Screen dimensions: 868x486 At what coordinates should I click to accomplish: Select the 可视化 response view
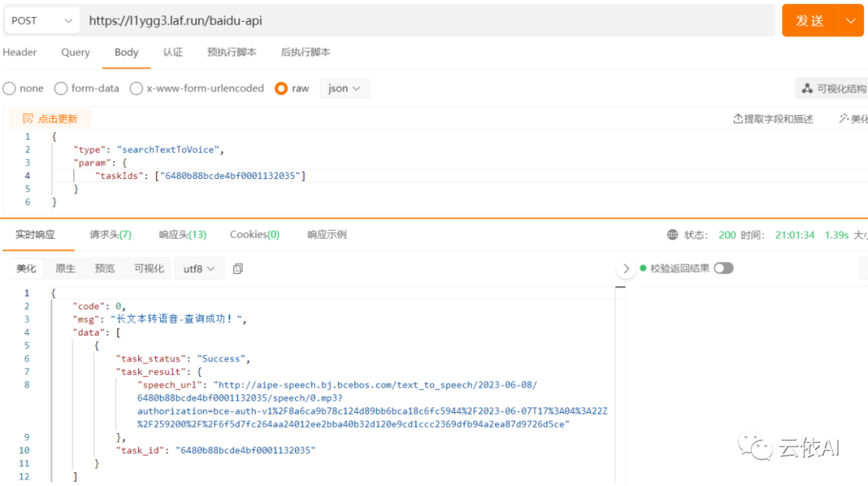tap(149, 268)
